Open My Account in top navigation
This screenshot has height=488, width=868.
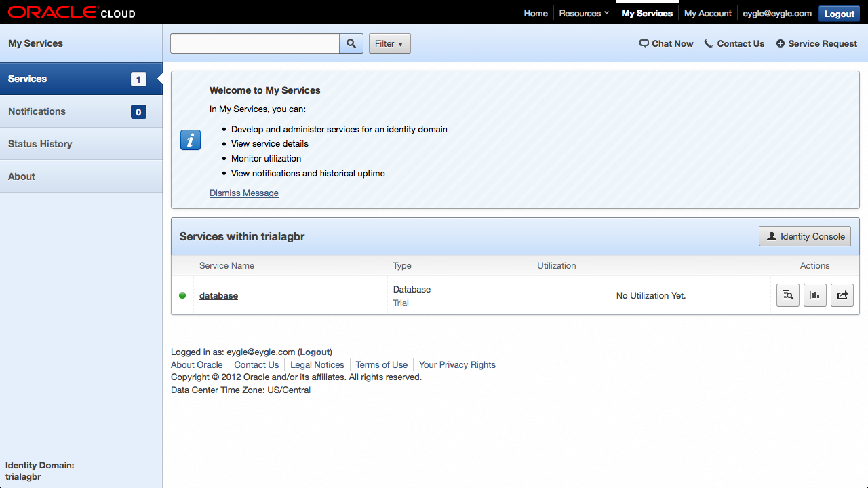click(x=707, y=13)
